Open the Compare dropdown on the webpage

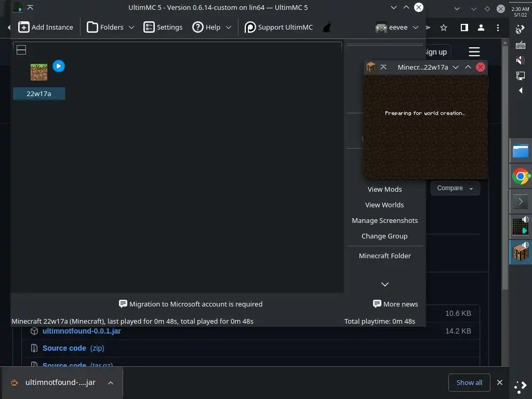pos(455,188)
